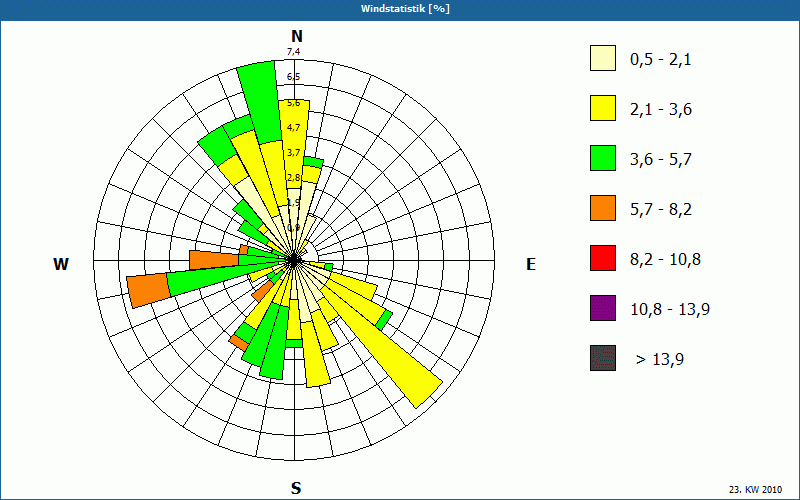The height and width of the screenshot is (500, 800).
Task: Click the pale yellow 0,5 - 2,1 legend swatch
Action: [x=603, y=58]
